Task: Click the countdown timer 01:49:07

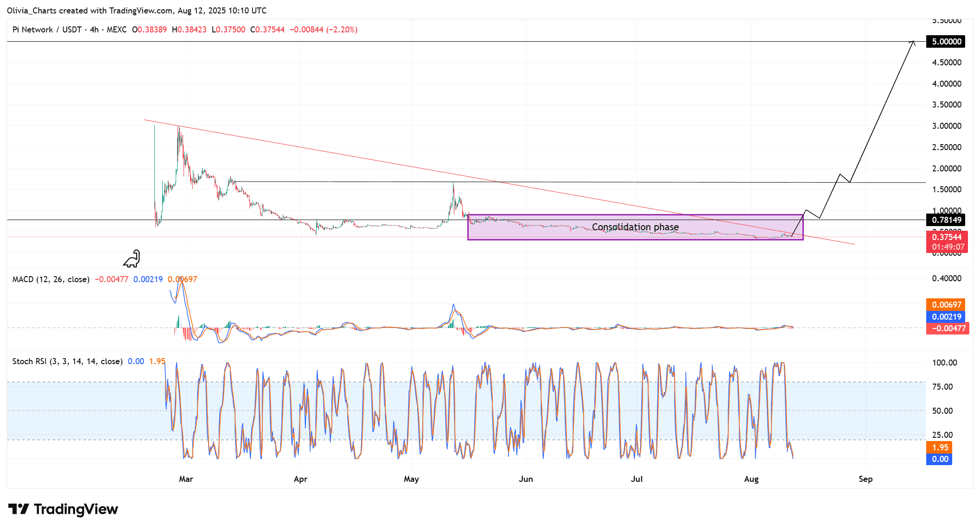Action: pyautogui.click(x=947, y=247)
